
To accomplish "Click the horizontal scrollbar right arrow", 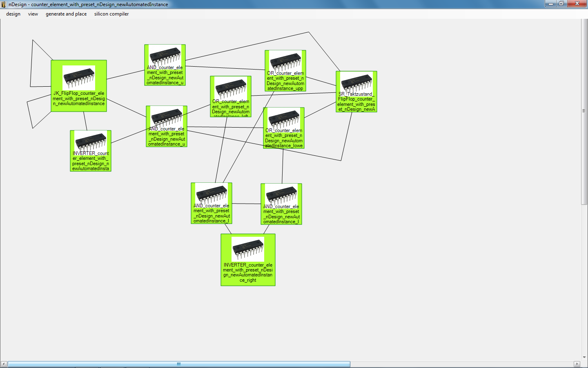I will [x=577, y=364].
